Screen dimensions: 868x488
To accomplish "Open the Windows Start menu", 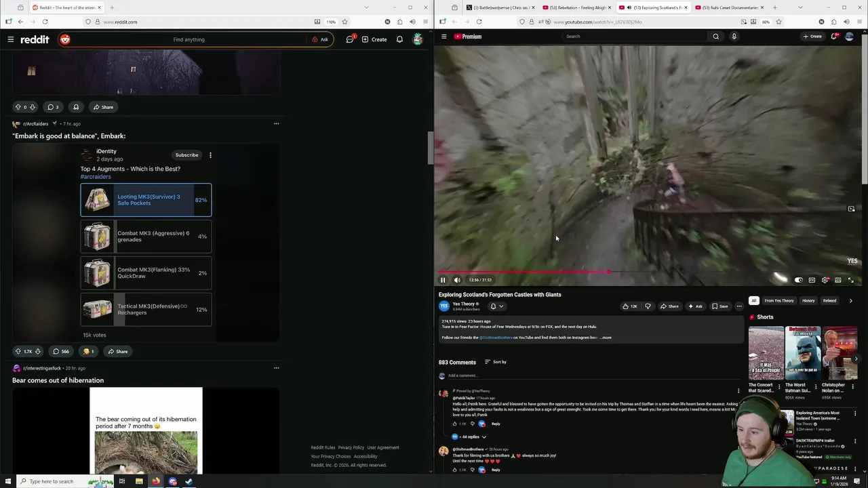I will click(8, 481).
